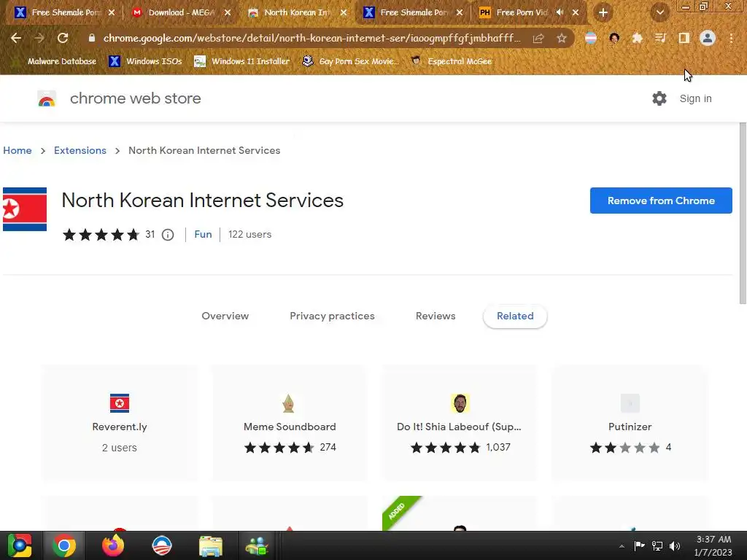747x560 pixels.
Task: Close the Download - MEGA tab
Action: point(228,12)
